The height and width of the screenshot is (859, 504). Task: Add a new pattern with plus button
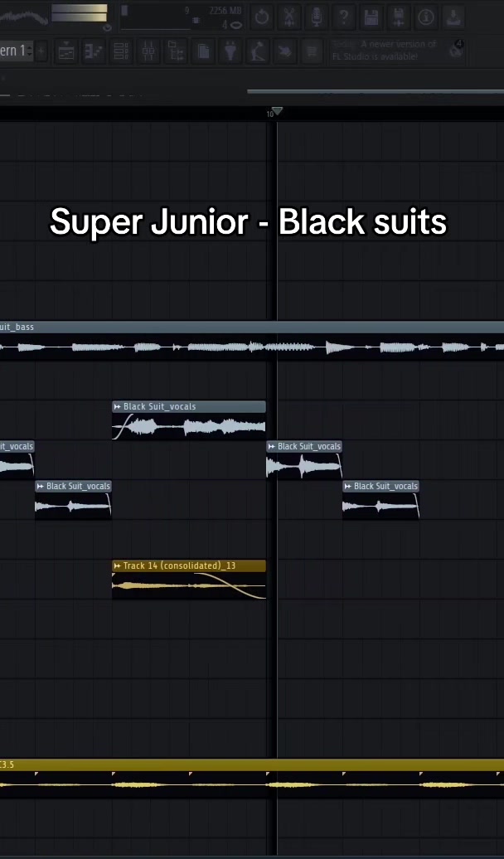coord(41,51)
